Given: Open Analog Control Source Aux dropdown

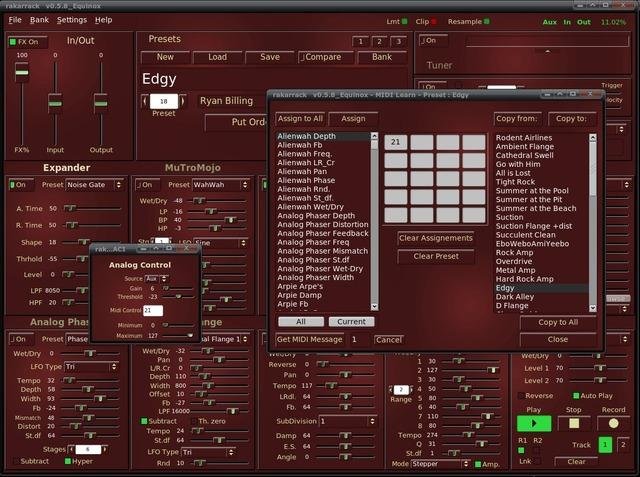Looking at the screenshot, I should tap(157, 279).
